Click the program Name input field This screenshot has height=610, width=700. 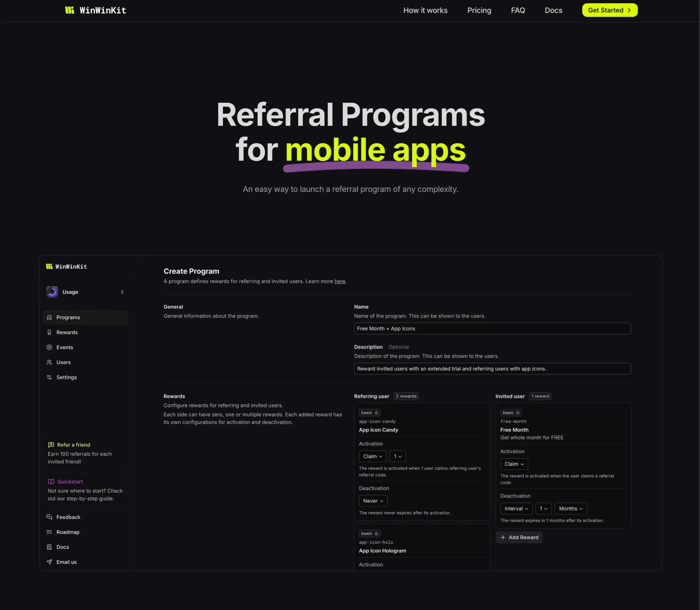coord(492,328)
